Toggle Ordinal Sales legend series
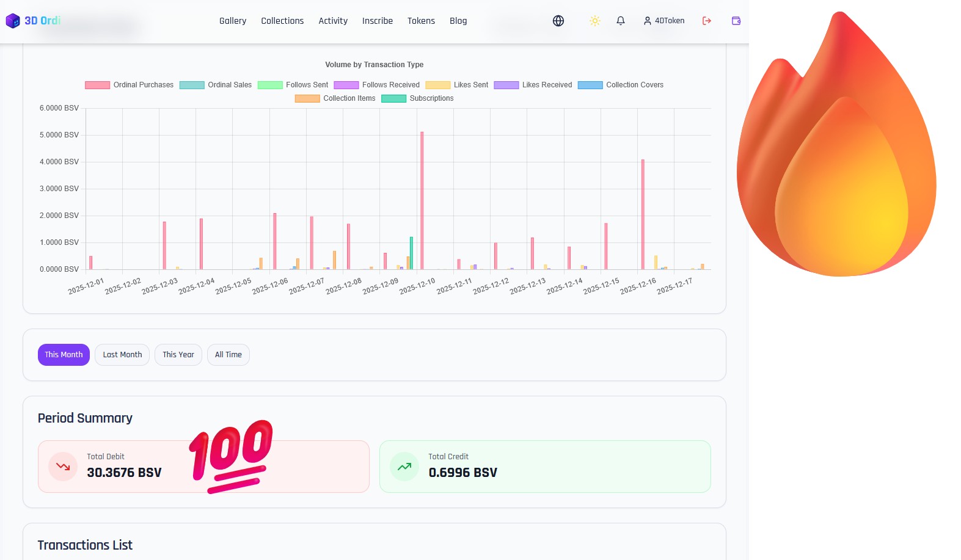The image size is (961, 560). [216, 85]
